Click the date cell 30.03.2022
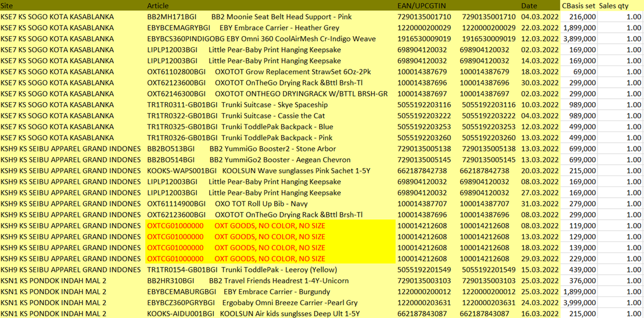Screen dimensions: 644x318 click(540, 83)
